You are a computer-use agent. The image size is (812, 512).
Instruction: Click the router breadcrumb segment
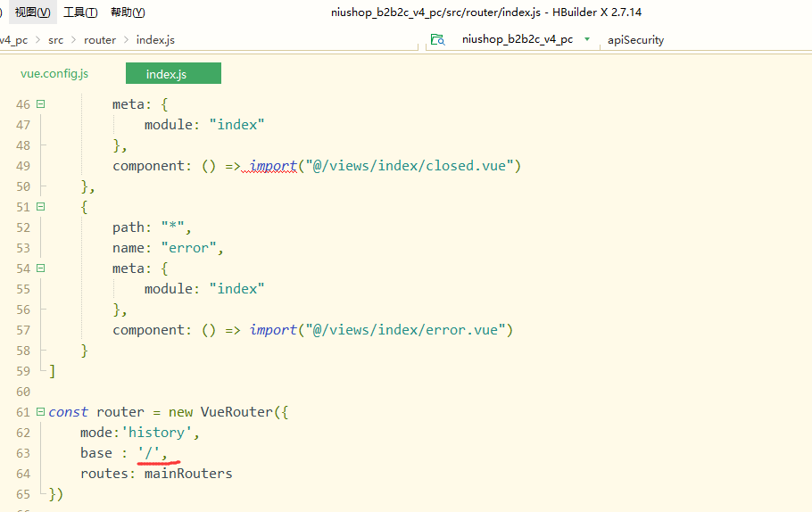[x=100, y=39]
